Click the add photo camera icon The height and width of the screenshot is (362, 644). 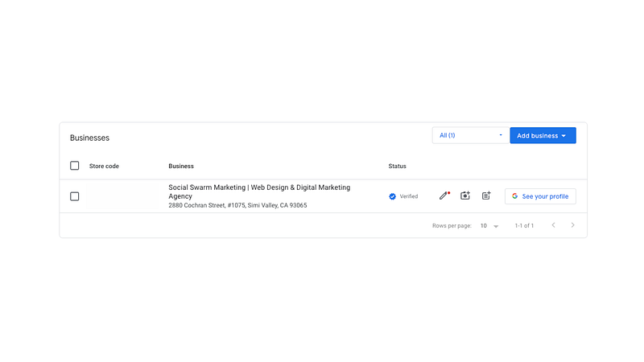point(465,195)
